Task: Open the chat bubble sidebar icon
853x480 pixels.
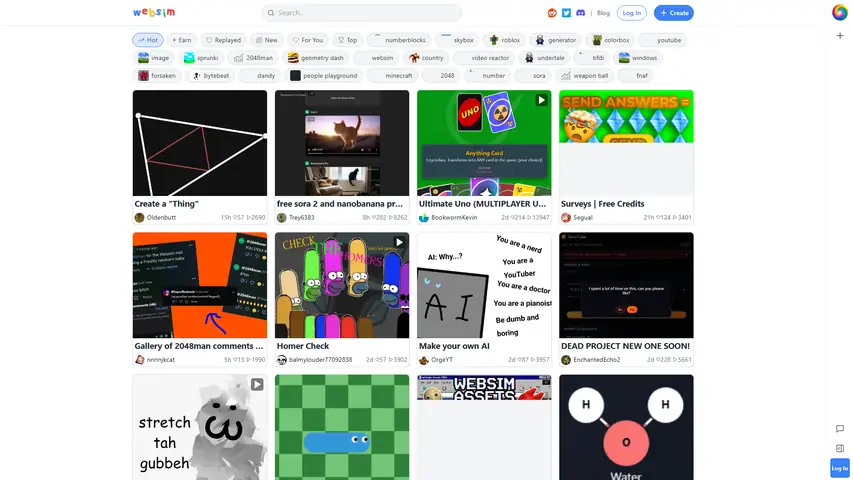Action: click(x=840, y=429)
